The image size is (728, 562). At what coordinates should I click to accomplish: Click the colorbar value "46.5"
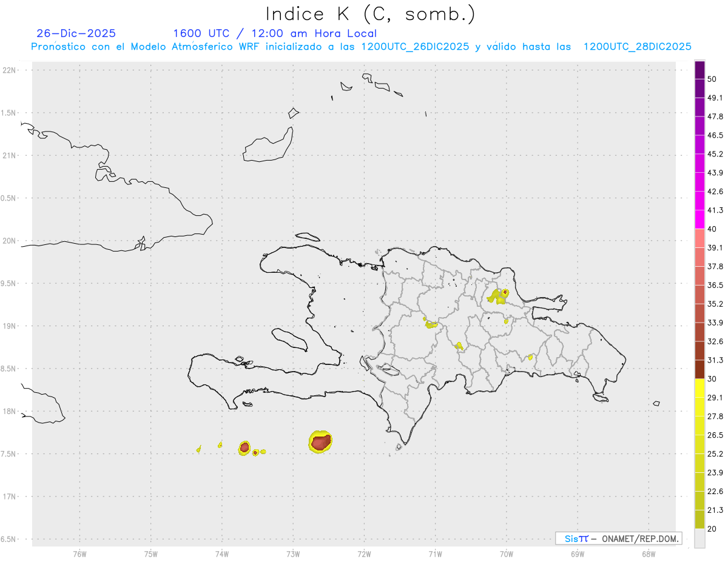point(715,135)
